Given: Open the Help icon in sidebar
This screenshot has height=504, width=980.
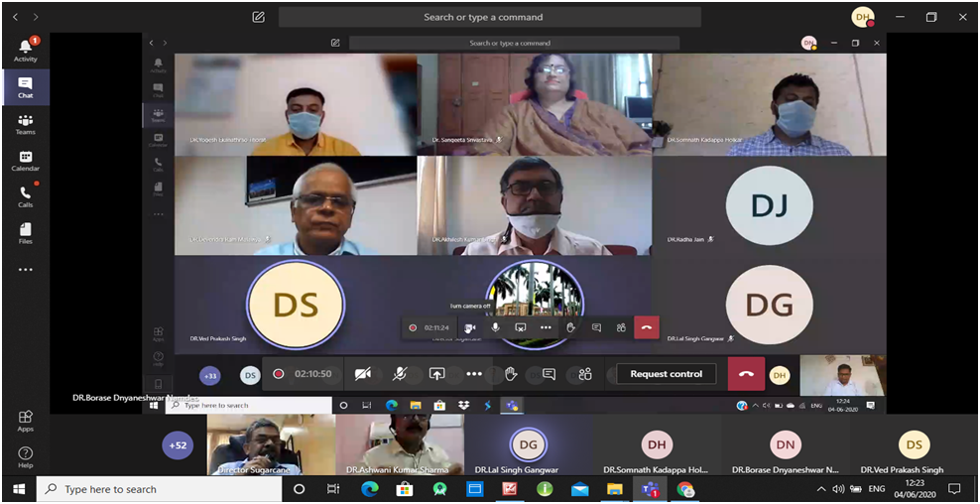Looking at the screenshot, I should 25,457.
